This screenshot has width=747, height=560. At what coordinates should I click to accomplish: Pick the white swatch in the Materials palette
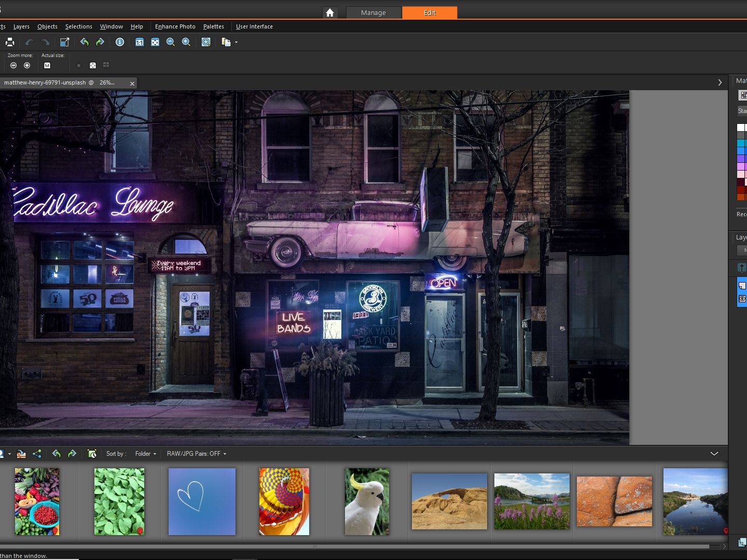click(x=741, y=128)
